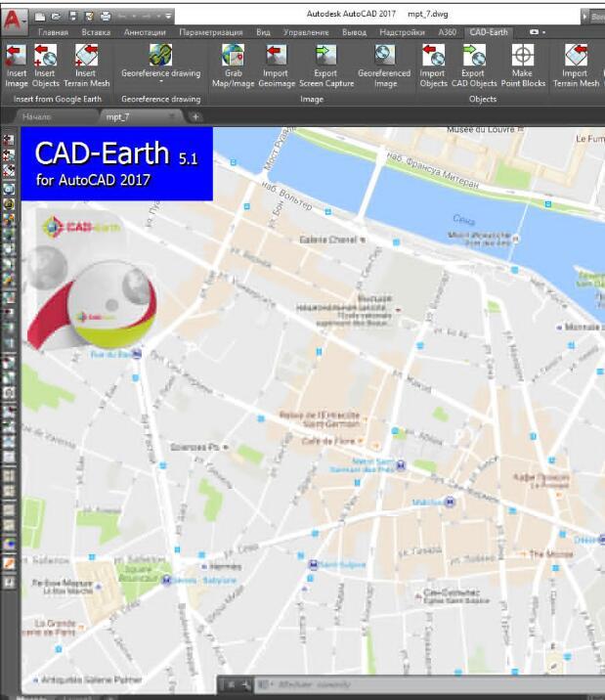The height and width of the screenshot is (700, 605).
Task: Open the Параметризация ribbon tab
Action: pyautogui.click(x=210, y=32)
